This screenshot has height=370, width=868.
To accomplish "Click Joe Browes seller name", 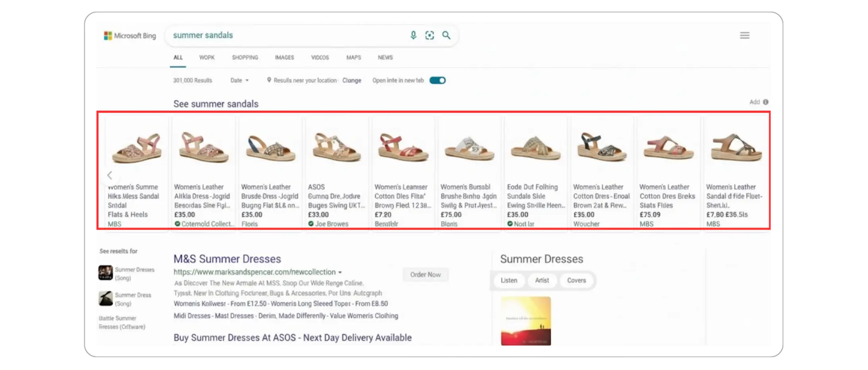I will click(331, 224).
